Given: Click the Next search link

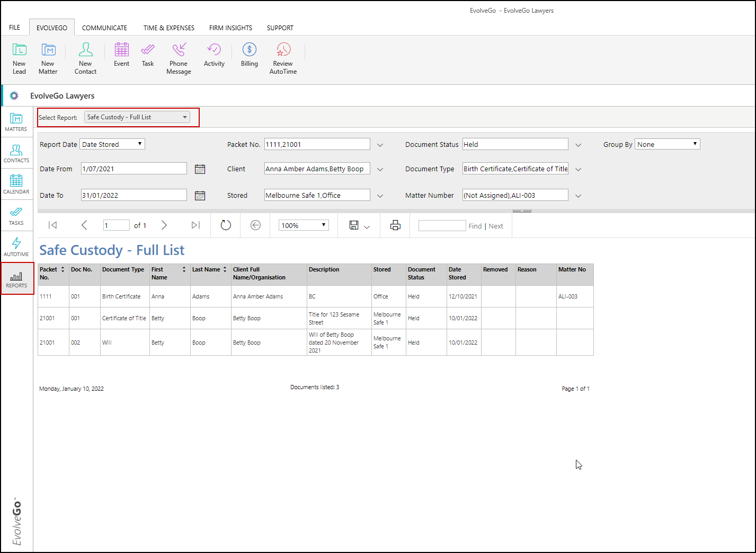Looking at the screenshot, I should tap(496, 226).
